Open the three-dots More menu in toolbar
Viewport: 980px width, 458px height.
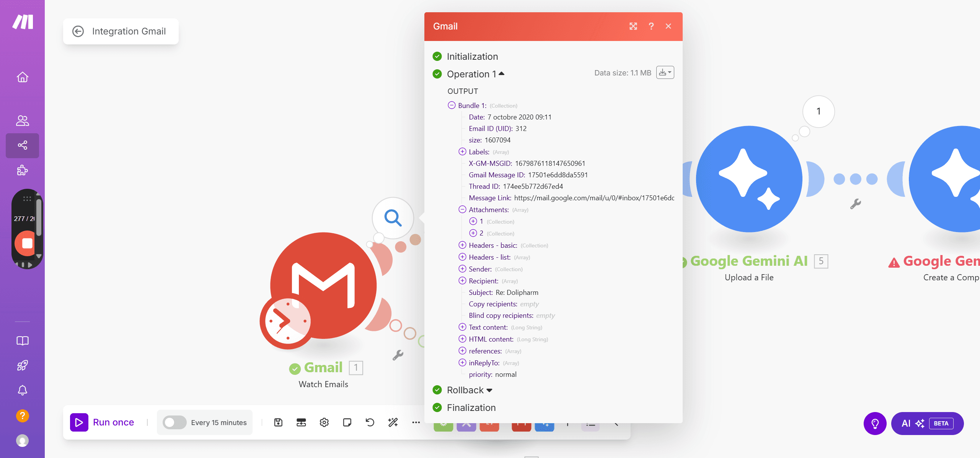(x=416, y=422)
